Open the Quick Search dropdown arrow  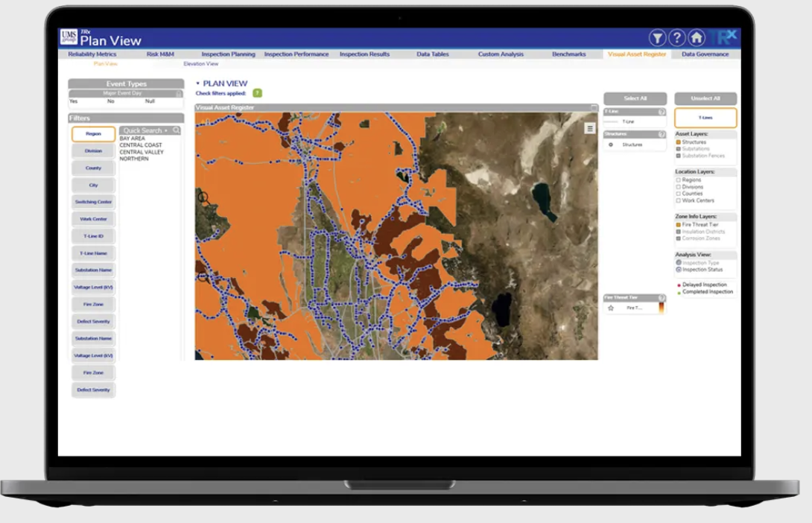coord(166,130)
